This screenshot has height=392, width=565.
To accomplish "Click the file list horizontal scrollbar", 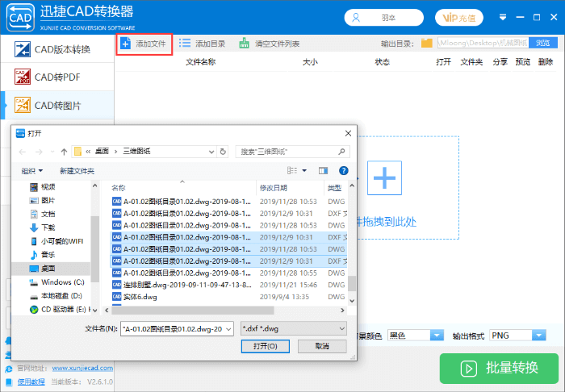I will pos(194,310).
